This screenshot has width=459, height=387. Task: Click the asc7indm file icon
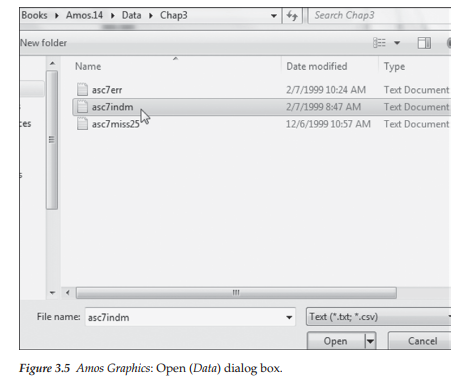pos(82,107)
